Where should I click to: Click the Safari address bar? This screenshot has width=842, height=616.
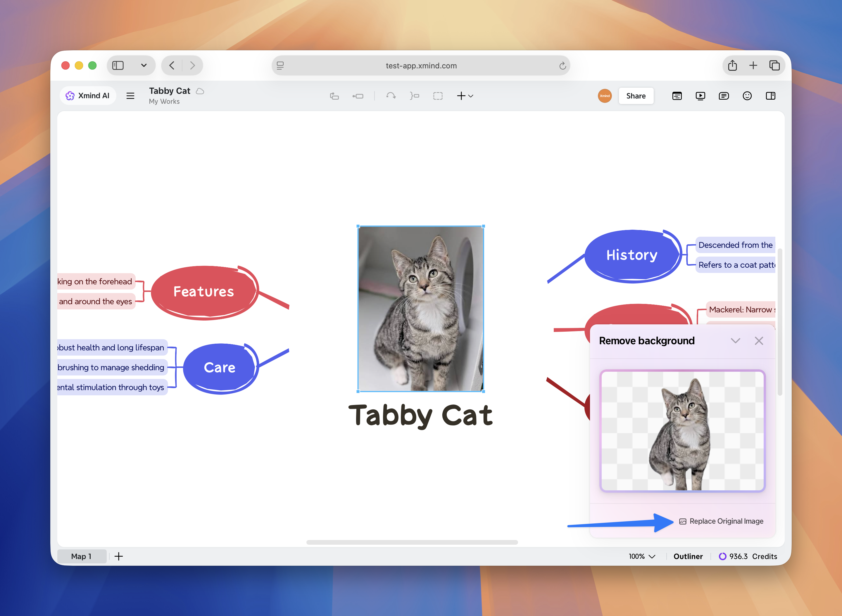coord(421,66)
